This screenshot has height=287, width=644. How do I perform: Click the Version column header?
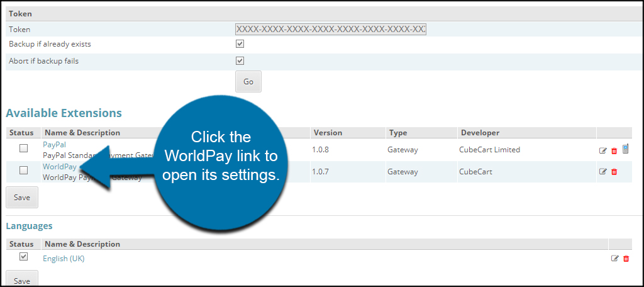coord(328,133)
